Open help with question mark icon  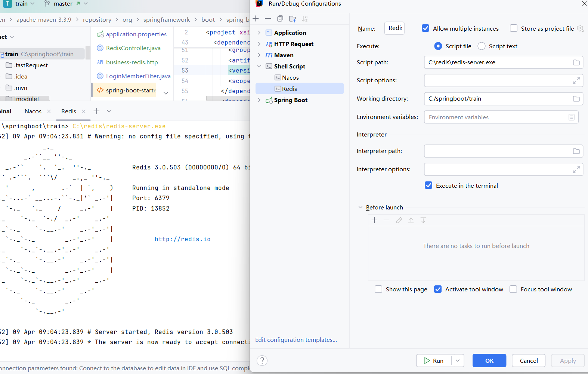tap(262, 361)
